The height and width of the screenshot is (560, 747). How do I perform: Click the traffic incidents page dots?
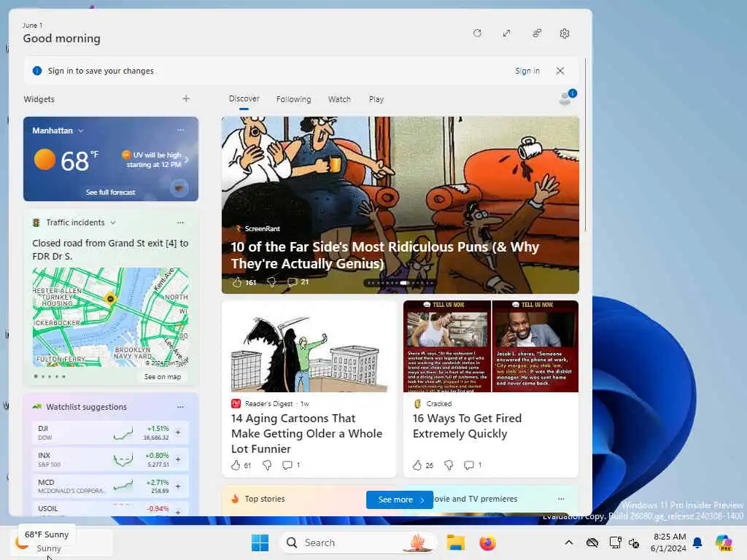50,377
